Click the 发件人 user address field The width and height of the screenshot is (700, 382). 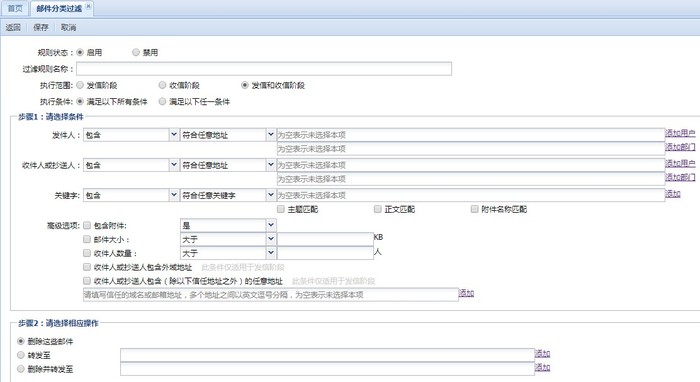coord(471,135)
